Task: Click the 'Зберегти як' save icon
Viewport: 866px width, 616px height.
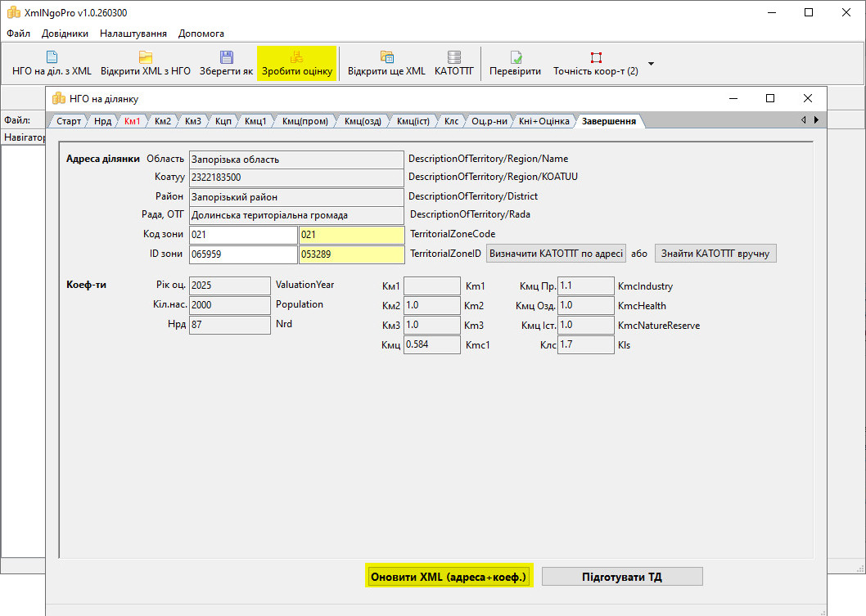Action: (227, 57)
